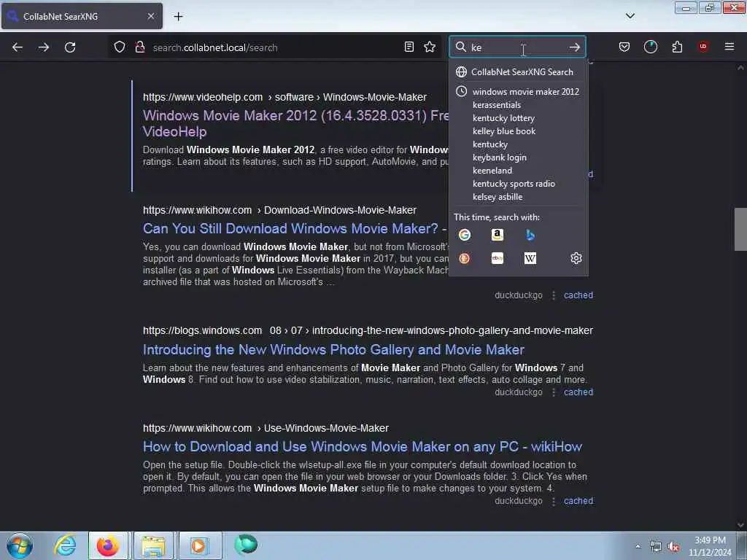Open a new browser tab
This screenshot has width=747, height=560.
click(x=178, y=17)
